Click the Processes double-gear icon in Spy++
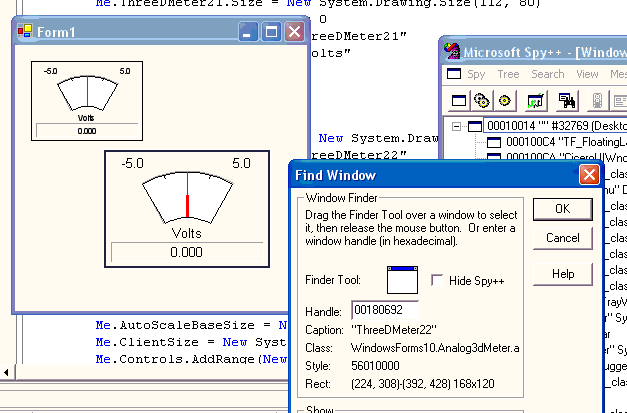The image size is (627, 413). [481, 101]
